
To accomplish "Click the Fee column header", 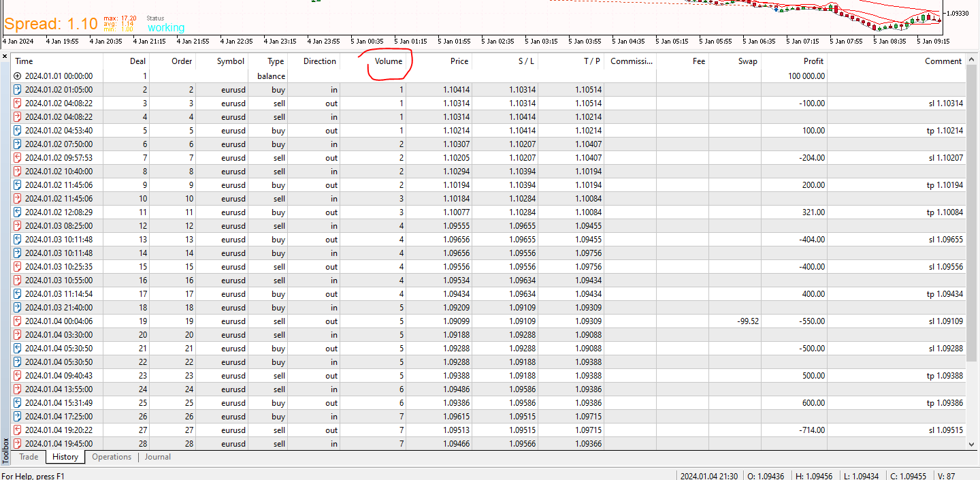I will [683, 61].
